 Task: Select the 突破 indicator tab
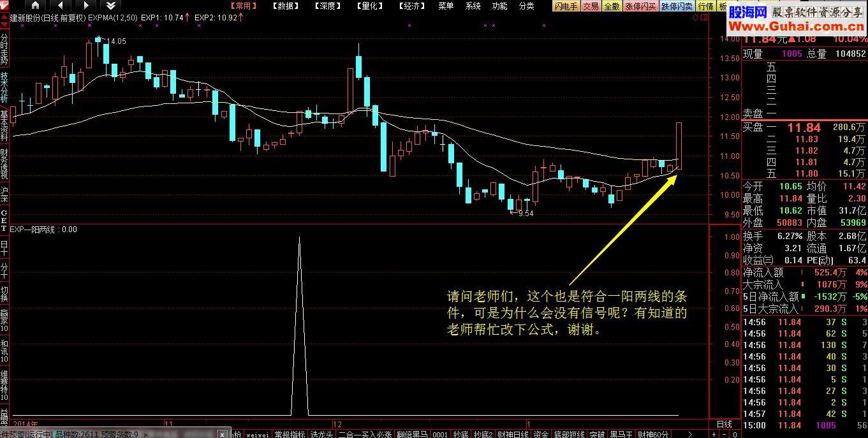click(x=597, y=434)
